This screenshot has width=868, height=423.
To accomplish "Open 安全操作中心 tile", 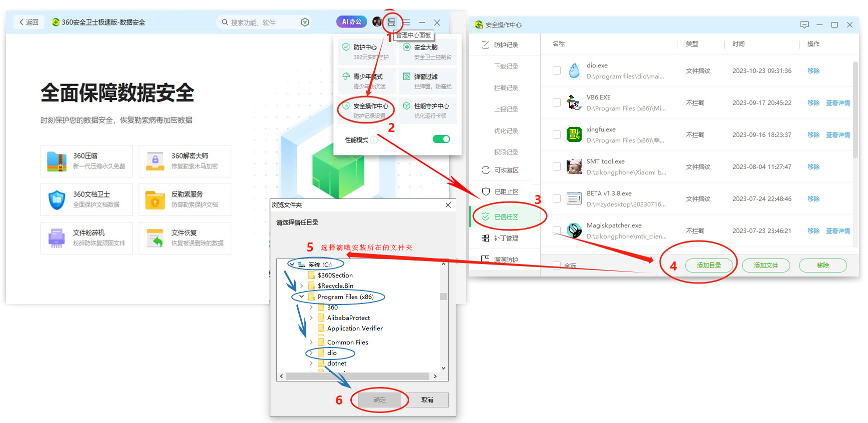I will tap(367, 110).
